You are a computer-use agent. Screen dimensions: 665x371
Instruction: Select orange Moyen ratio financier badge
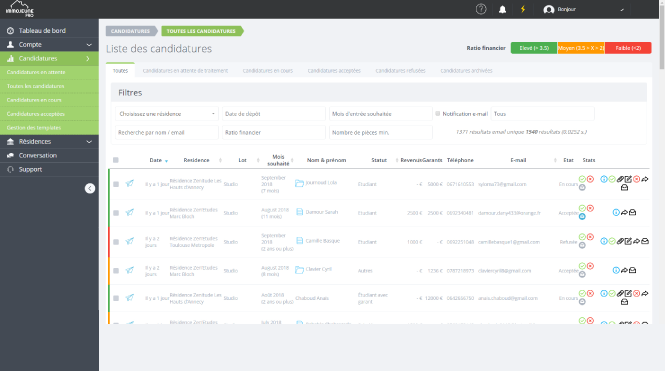tap(581, 48)
